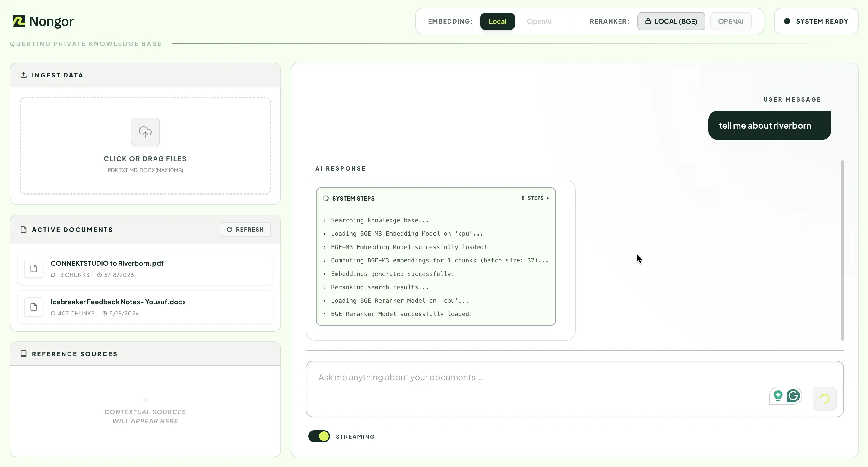Click the CLICK OR DRAG FILES upload area

pos(145,146)
